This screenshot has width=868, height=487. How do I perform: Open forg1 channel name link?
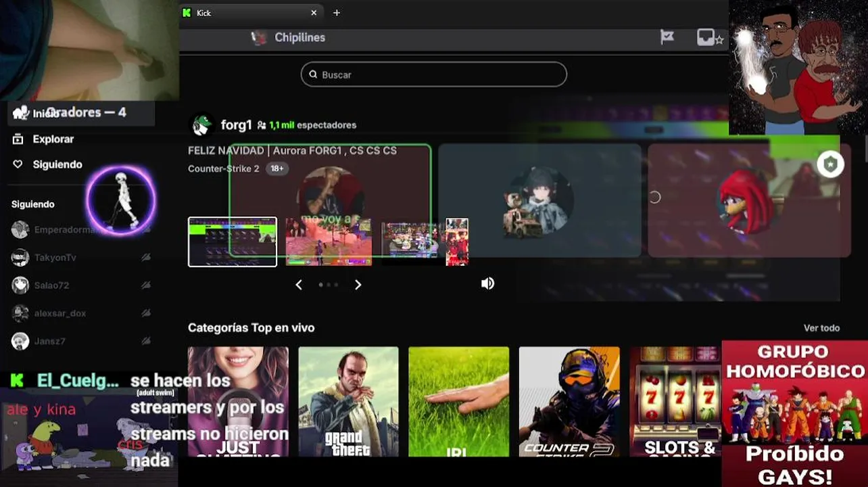pos(236,124)
